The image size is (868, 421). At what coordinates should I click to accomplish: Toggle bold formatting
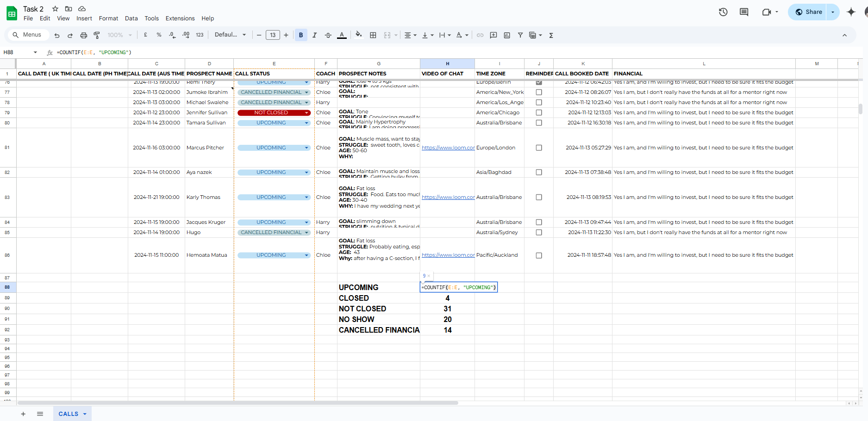coord(301,35)
